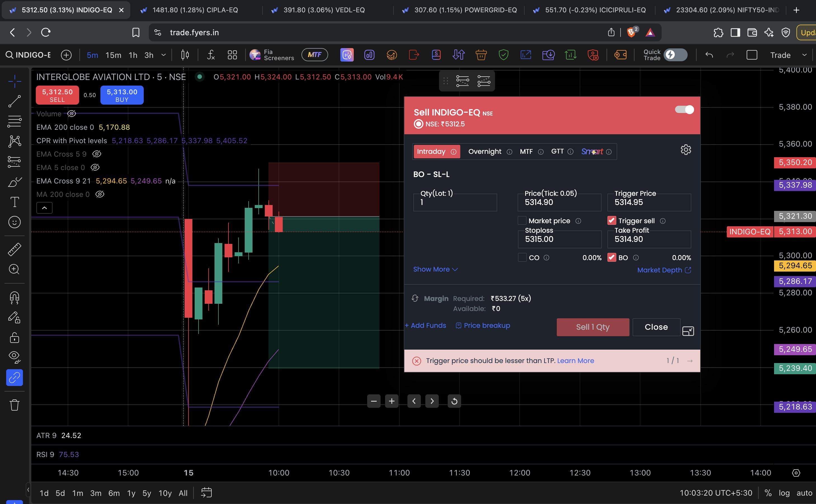The width and height of the screenshot is (816, 504).
Task: Go to next error message arrow
Action: (x=690, y=361)
